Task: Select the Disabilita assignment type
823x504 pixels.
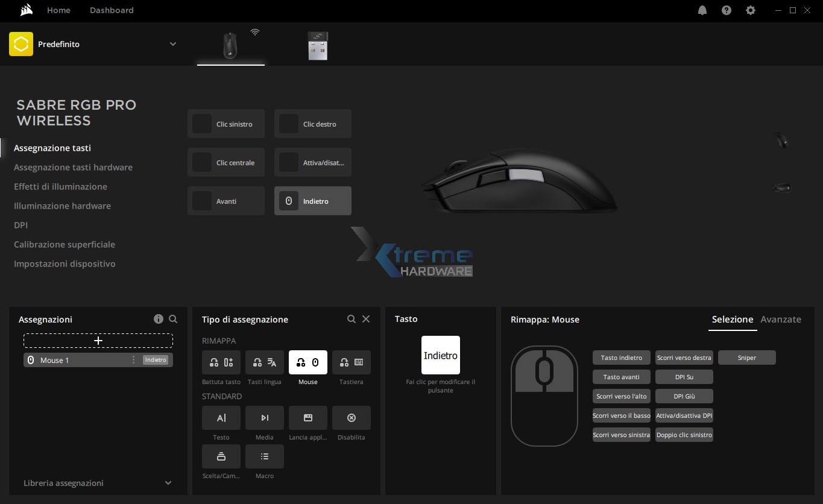Action: 352,418
